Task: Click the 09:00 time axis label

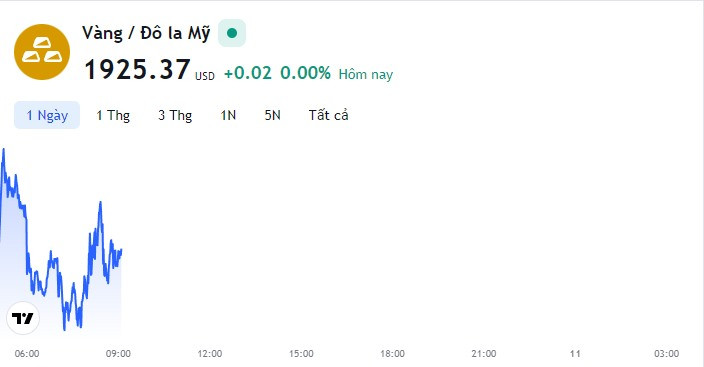Action: (x=118, y=354)
